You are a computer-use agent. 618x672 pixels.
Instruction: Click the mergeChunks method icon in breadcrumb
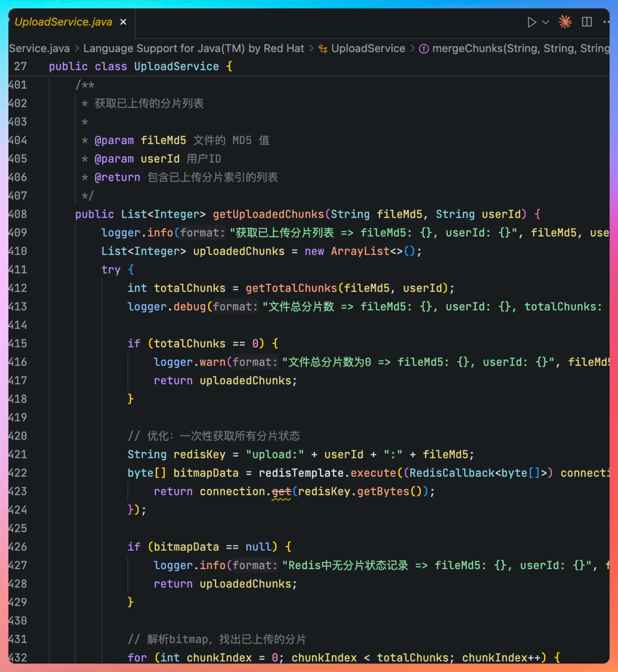tap(424, 49)
